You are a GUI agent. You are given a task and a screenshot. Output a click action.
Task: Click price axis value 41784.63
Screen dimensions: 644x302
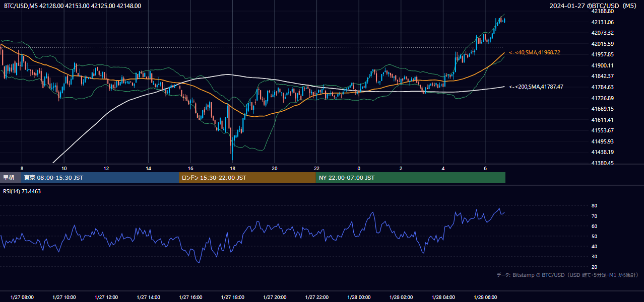[x=602, y=87]
